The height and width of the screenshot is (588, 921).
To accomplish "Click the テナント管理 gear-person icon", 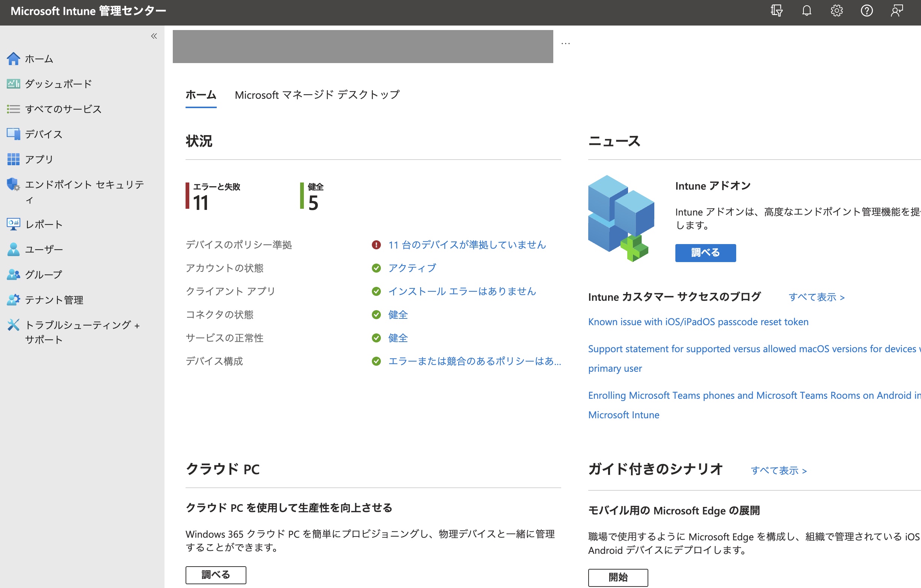I will tap(14, 300).
